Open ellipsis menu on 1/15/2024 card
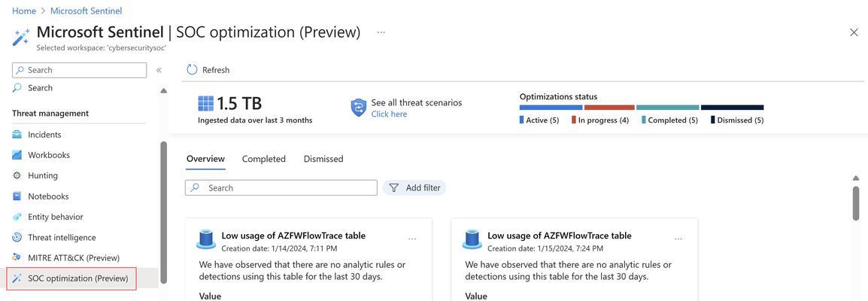 (678, 239)
